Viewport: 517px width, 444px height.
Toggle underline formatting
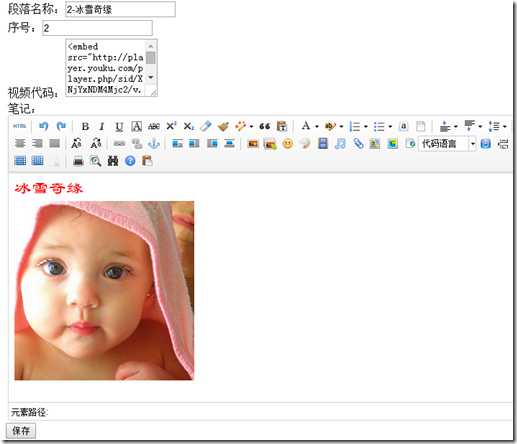point(119,127)
